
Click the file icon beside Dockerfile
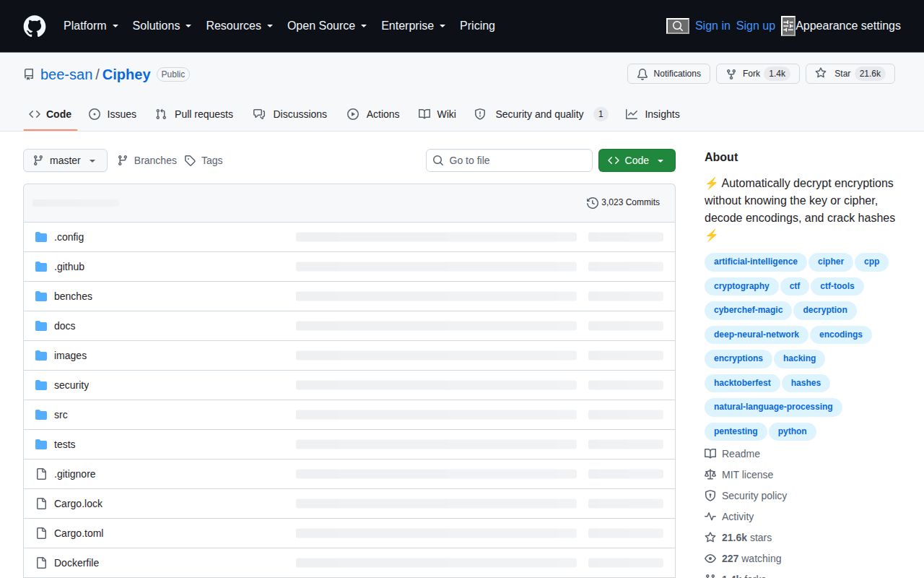click(x=41, y=563)
